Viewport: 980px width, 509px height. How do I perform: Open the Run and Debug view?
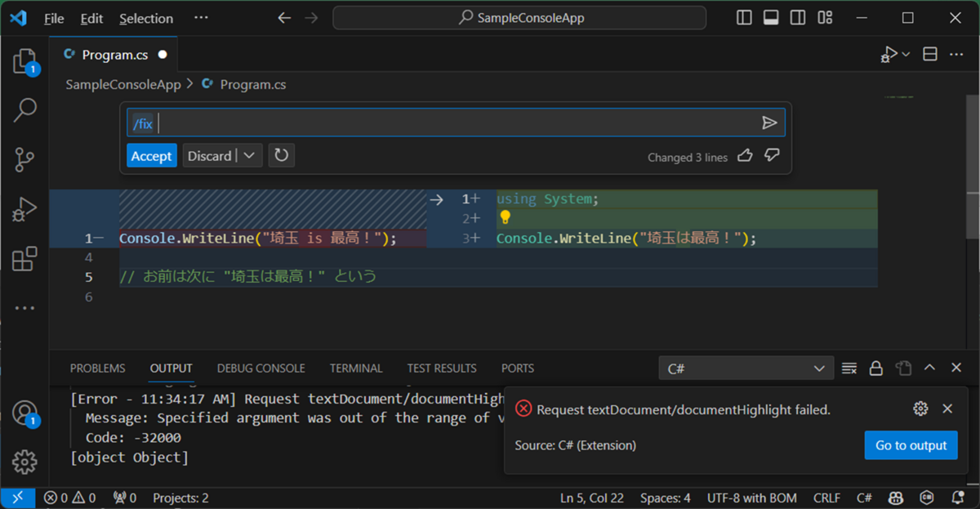tap(24, 210)
